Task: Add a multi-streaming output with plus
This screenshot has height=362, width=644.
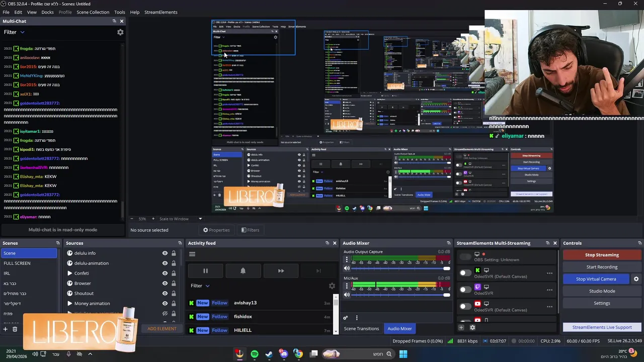Action: click(x=461, y=327)
